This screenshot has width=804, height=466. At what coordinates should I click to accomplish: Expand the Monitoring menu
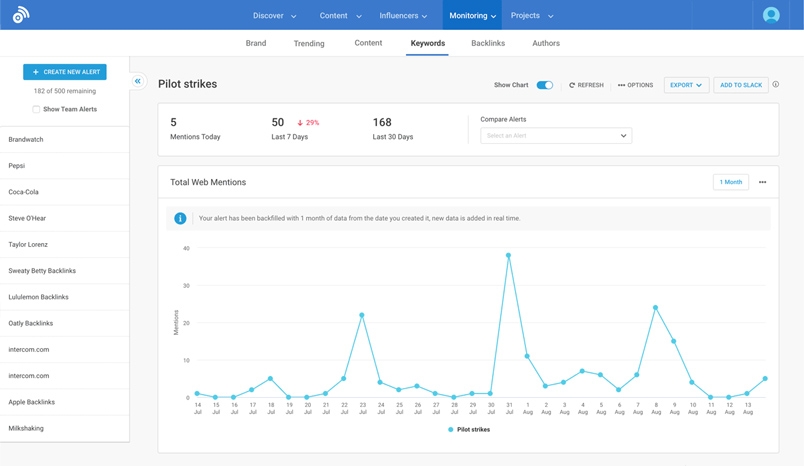pyautogui.click(x=472, y=15)
